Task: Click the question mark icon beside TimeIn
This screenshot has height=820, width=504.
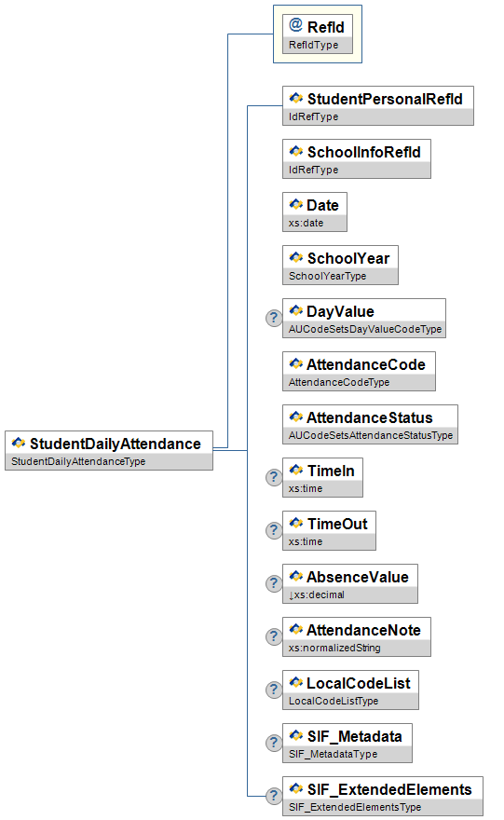Action: (274, 477)
